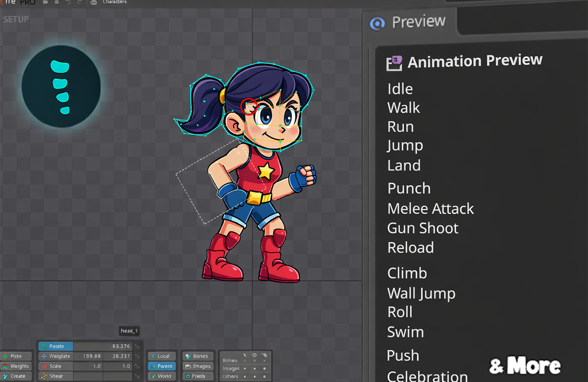Click the key icon beside Scale values

(x=137, y=366)
